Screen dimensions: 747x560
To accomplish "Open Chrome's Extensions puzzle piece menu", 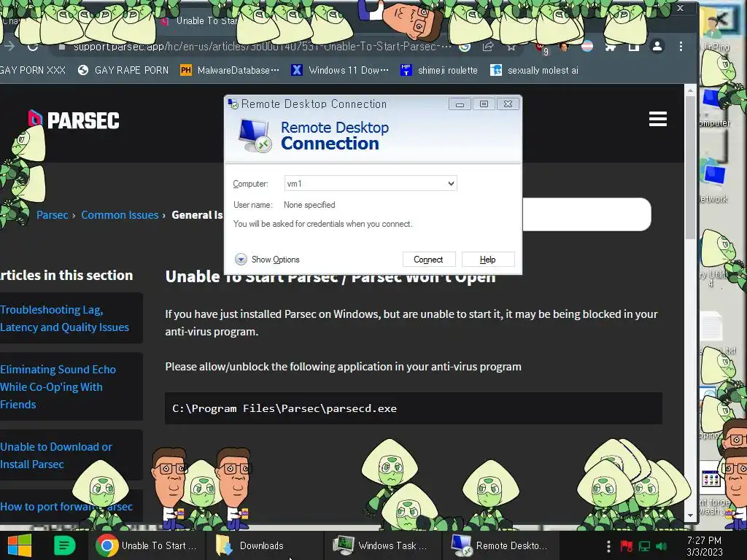I will (x=611, y=47).
